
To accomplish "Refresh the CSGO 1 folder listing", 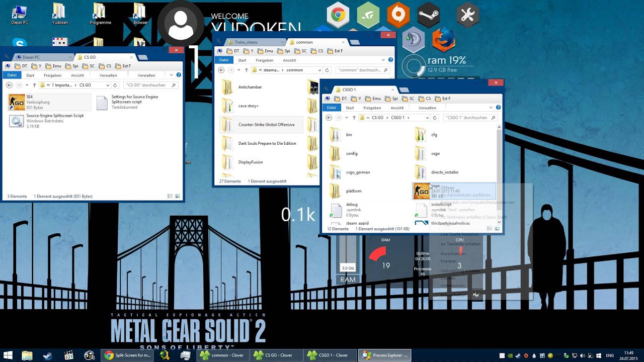I will [x=434, y=118].
